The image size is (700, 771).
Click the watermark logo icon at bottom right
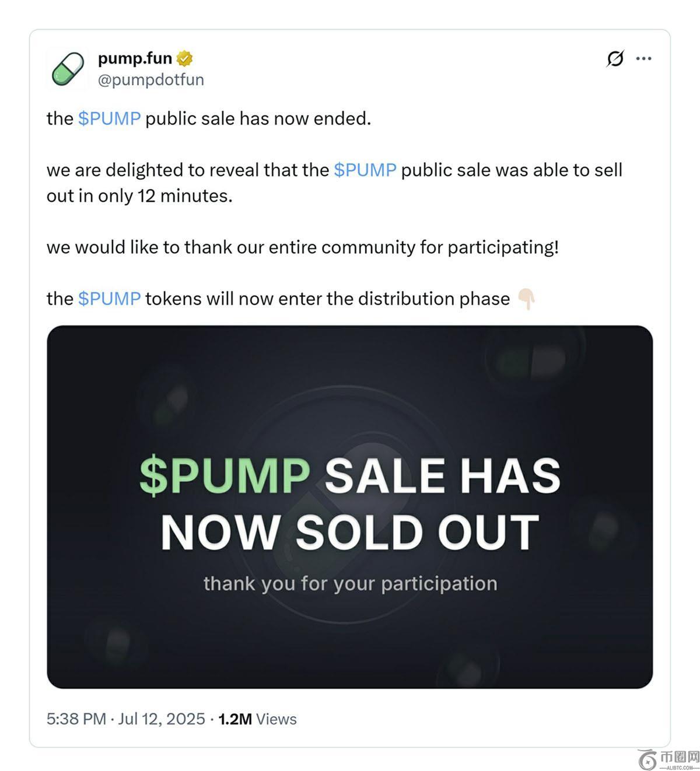[647, 759]
